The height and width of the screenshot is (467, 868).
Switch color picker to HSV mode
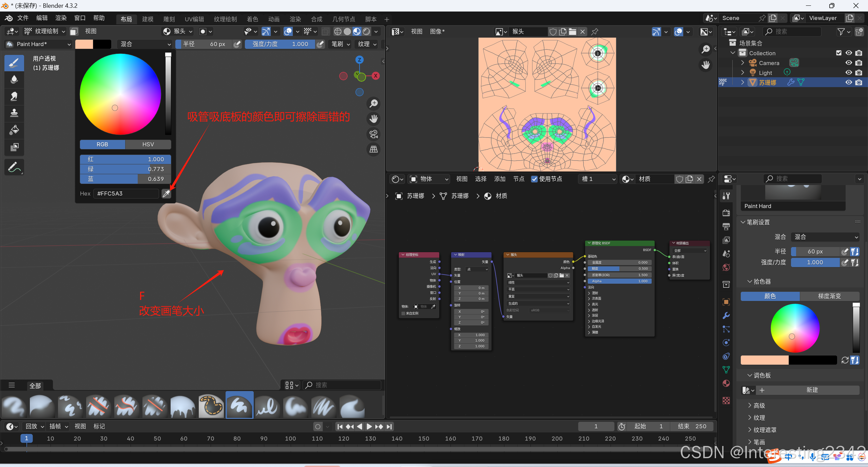(x=148, y=144)
